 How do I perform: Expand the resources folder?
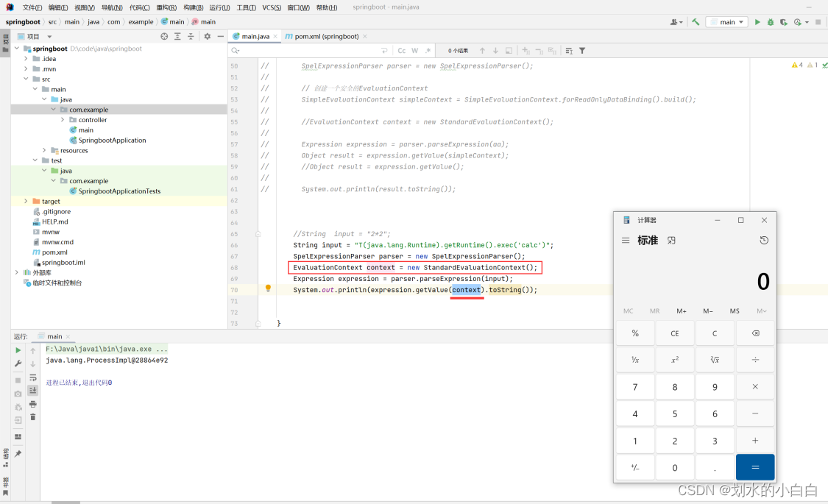pyautogui.click(x=44, y=150)
